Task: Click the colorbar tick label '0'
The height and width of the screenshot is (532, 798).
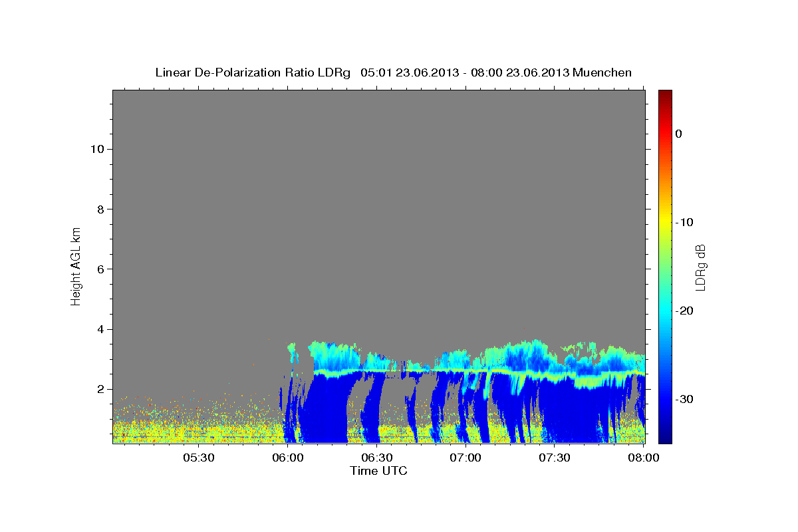Action: 679,134
